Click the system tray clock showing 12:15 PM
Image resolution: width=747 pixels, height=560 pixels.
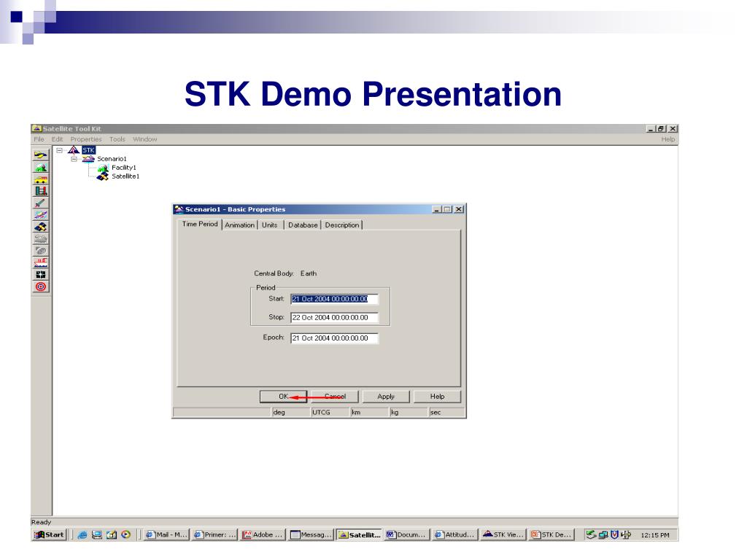point(655,535)
